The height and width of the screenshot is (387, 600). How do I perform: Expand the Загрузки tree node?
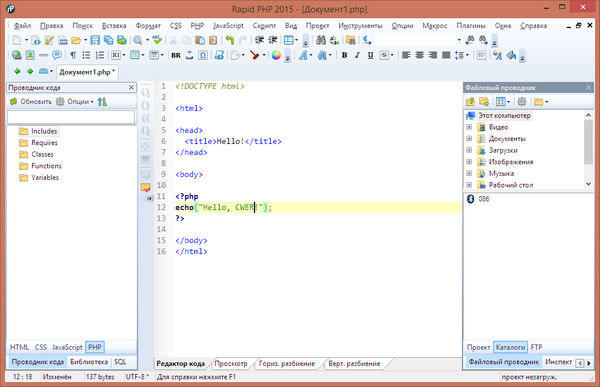469,150
